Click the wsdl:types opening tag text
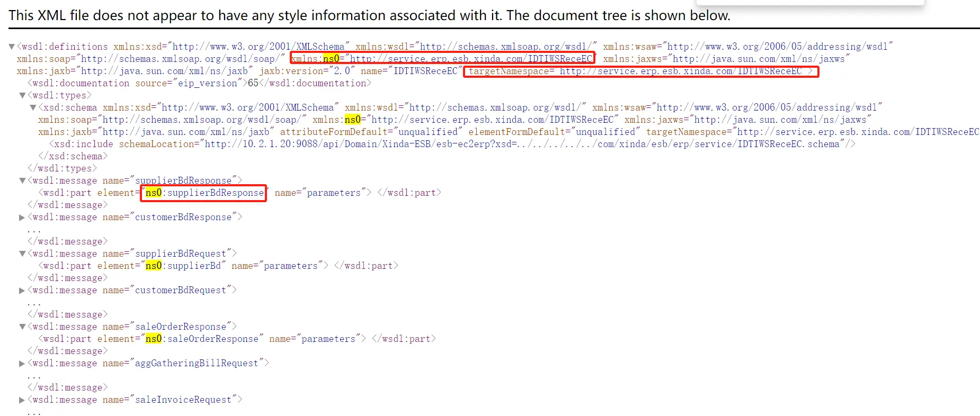Image resolution: width=980 pixels, height=416 pixels. coord(59,95)
